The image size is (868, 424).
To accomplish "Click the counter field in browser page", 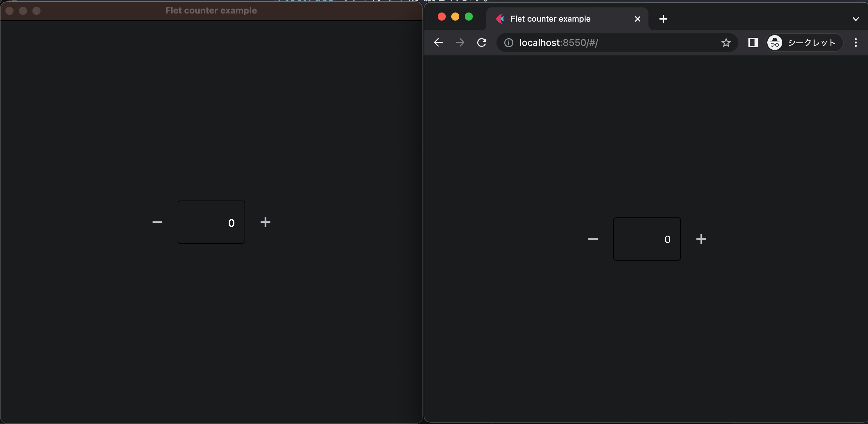I will click(647, 239).
